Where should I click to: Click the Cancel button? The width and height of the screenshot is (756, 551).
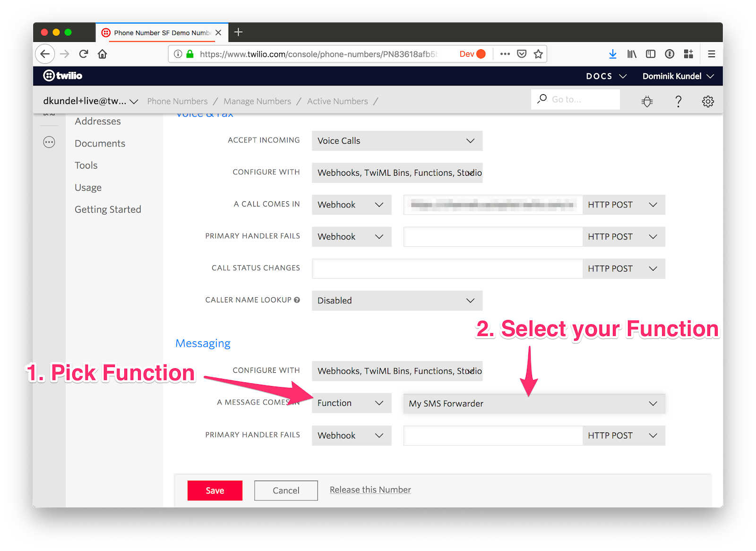point(286,491)
